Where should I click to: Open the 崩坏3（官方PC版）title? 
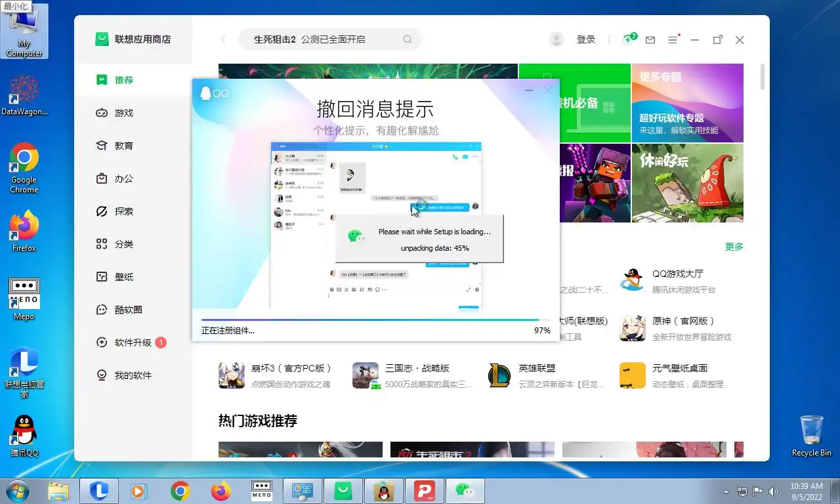pos(292,368)
